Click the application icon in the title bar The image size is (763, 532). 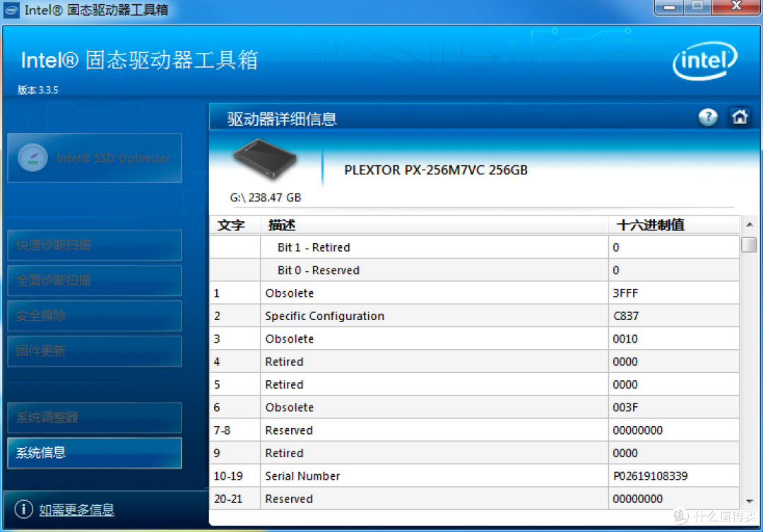tap(10, 10)
